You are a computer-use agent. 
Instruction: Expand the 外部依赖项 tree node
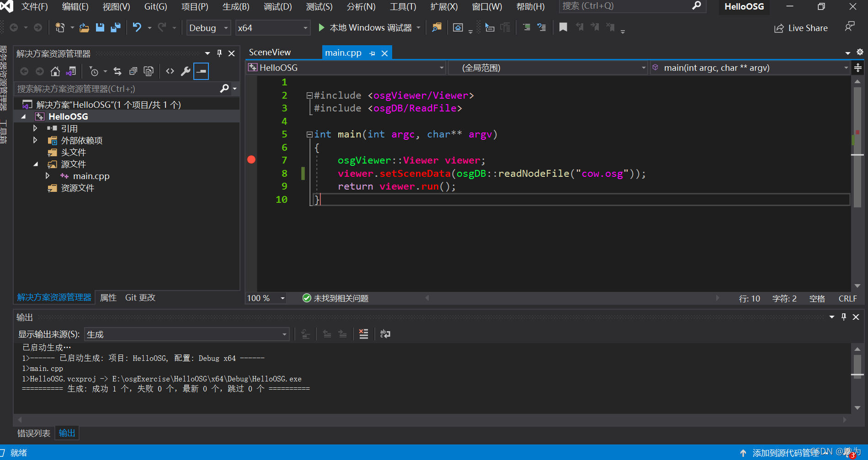pos(35,140)
